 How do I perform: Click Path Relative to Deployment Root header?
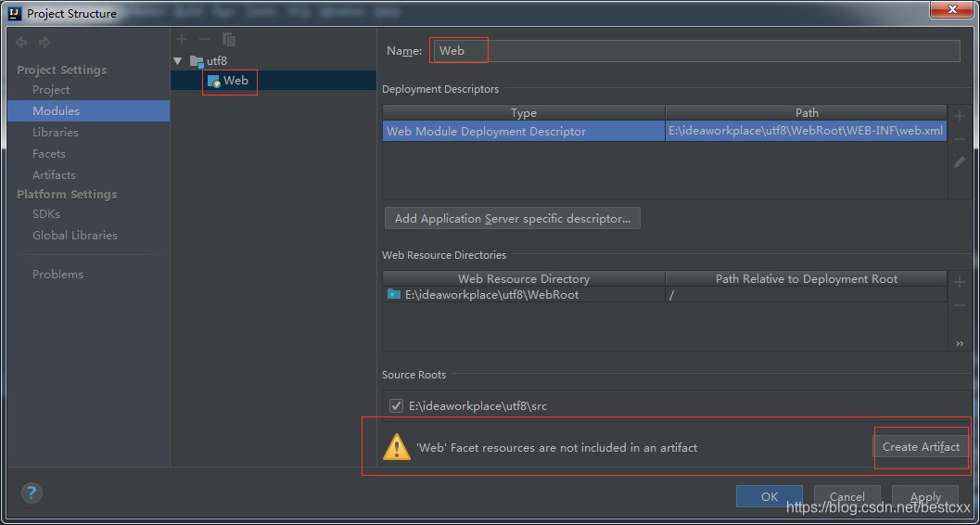807,279
